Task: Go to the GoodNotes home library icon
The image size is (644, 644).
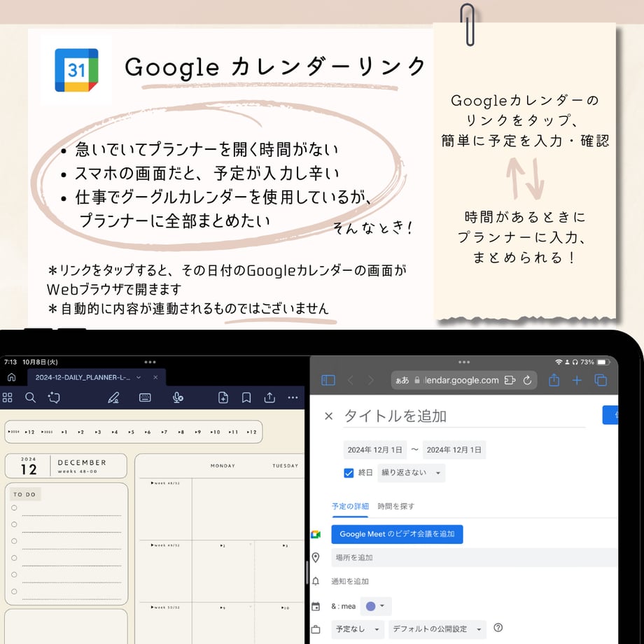Action: tap(11, 377)
